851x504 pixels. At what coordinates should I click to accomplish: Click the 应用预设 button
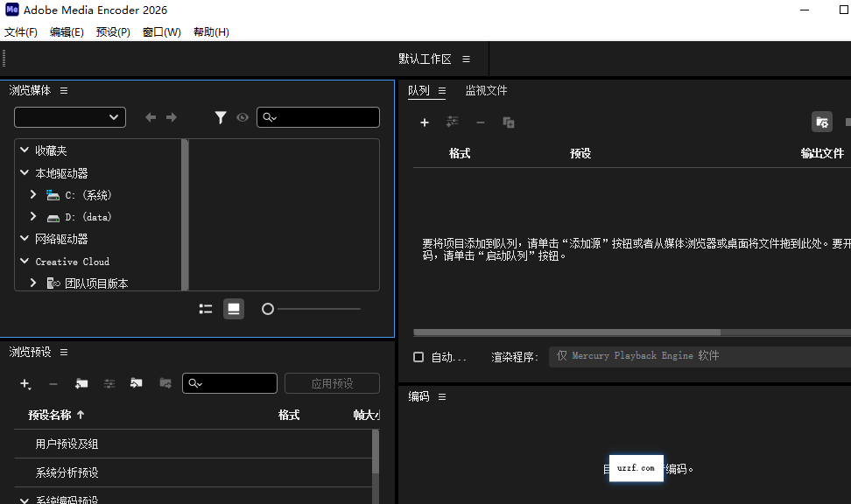332,383
